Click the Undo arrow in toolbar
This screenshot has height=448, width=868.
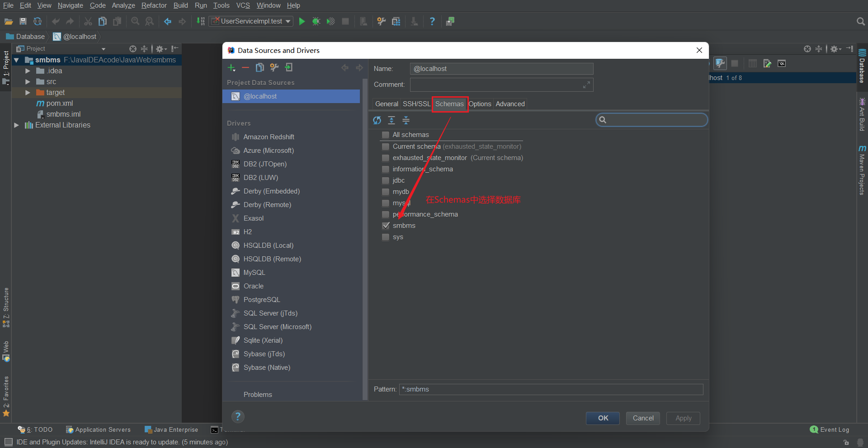click(56, 21)
